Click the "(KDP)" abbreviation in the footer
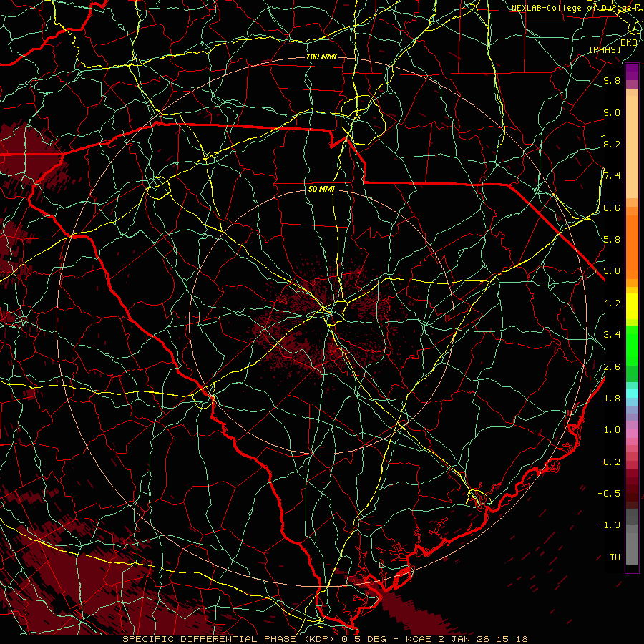Image resolution: width=644 pixels, height=644 pixels. (318, 639)
